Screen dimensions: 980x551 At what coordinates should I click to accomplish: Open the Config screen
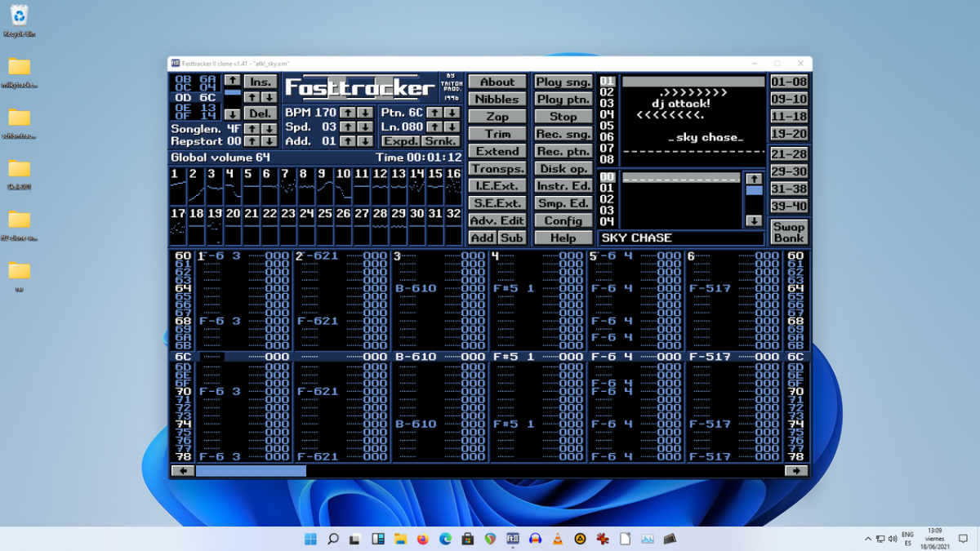click(563, 220)
